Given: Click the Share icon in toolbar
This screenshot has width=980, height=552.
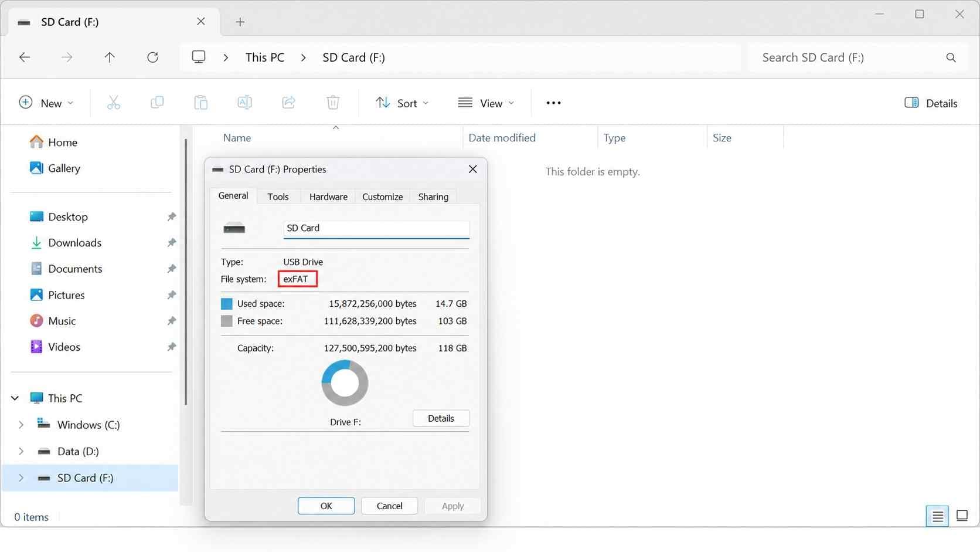Looking at the screenshot, I should [288, 103].
